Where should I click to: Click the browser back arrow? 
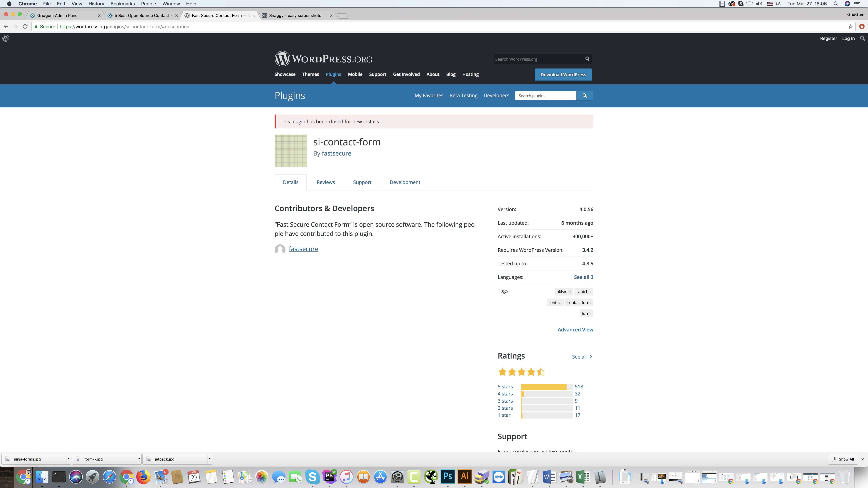click(x=6, y=27)
